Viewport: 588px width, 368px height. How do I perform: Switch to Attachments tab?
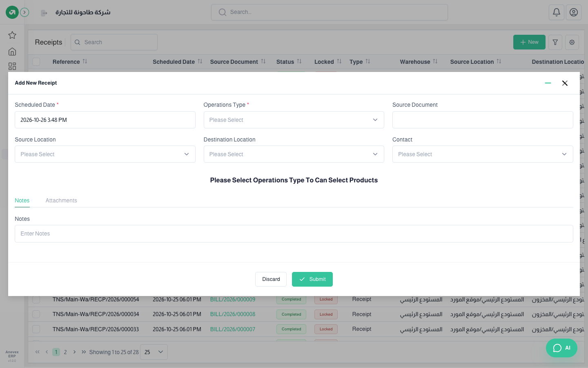[61, 200]
